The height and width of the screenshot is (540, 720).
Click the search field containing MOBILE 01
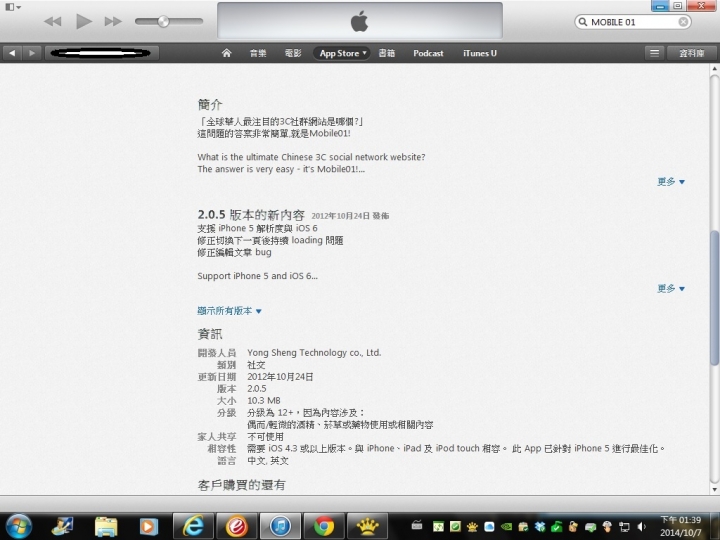[633, 22]
